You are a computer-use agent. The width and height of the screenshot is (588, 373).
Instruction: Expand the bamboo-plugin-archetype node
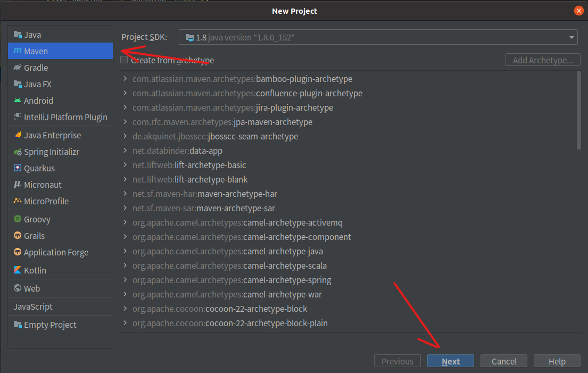coord(125,79)
